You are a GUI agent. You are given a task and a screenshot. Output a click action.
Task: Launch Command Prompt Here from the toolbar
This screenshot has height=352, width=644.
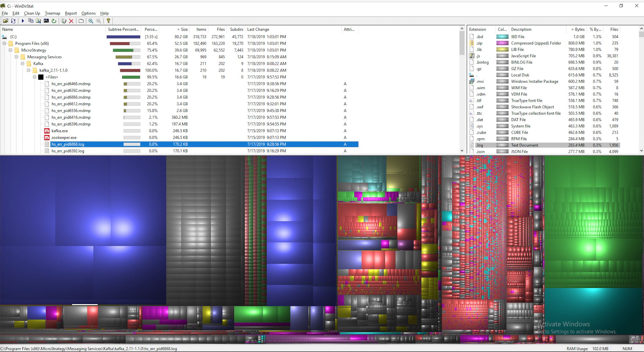pyautogui.click(x=46, y=21)
